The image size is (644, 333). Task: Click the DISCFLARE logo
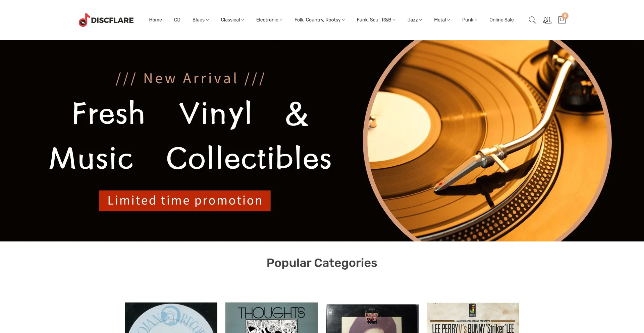(106, 20)
